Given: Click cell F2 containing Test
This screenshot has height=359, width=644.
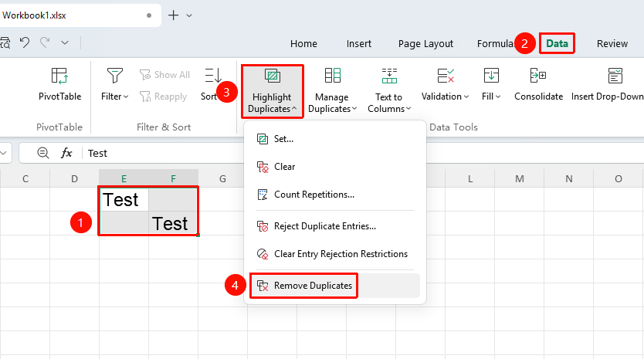Looking at the screenshot, I should 173,223.
